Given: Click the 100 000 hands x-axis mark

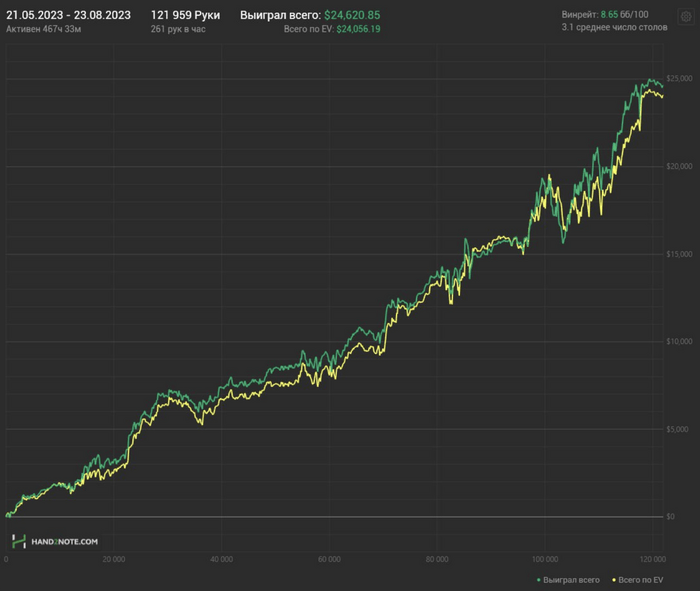Looking at the screenshot, I should (x=544, y=559).
